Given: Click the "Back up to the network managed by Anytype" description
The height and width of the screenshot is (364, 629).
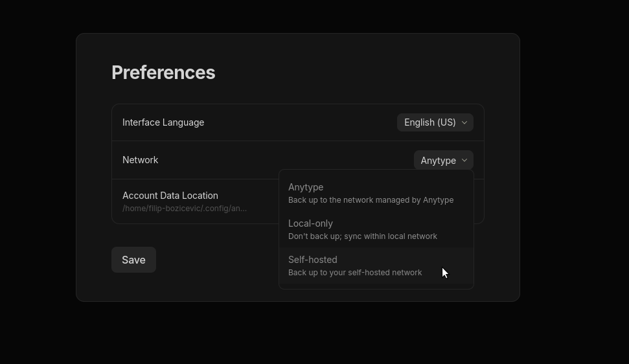Looking at the screenshot, I should pos(371,200).
